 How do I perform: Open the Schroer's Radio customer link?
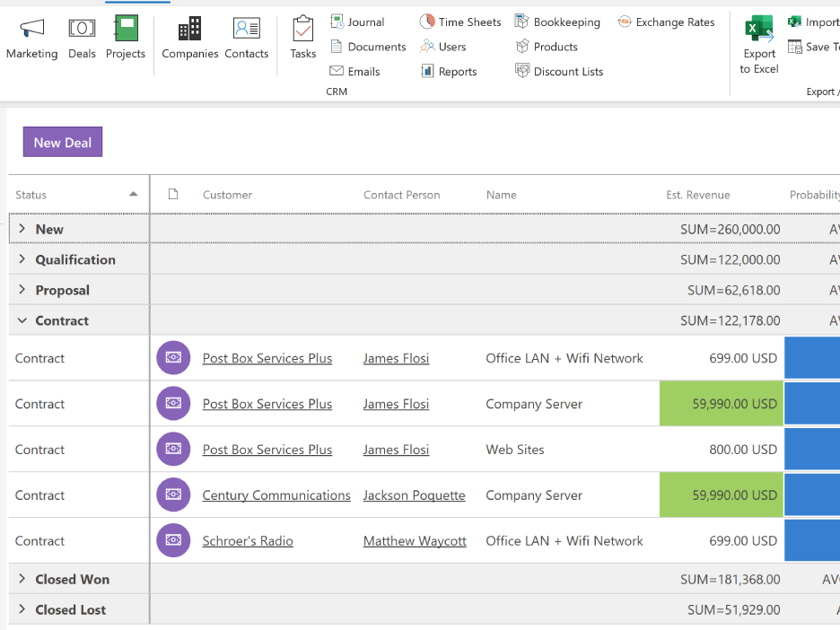point(248,540)
